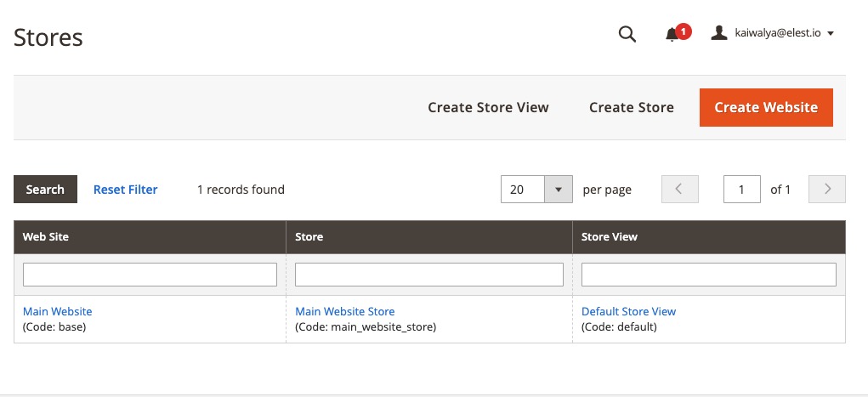The width and height of the screenshot is (868, 397).
Task: Click the per page value field showing 20
Action: (x=523, y=190)
